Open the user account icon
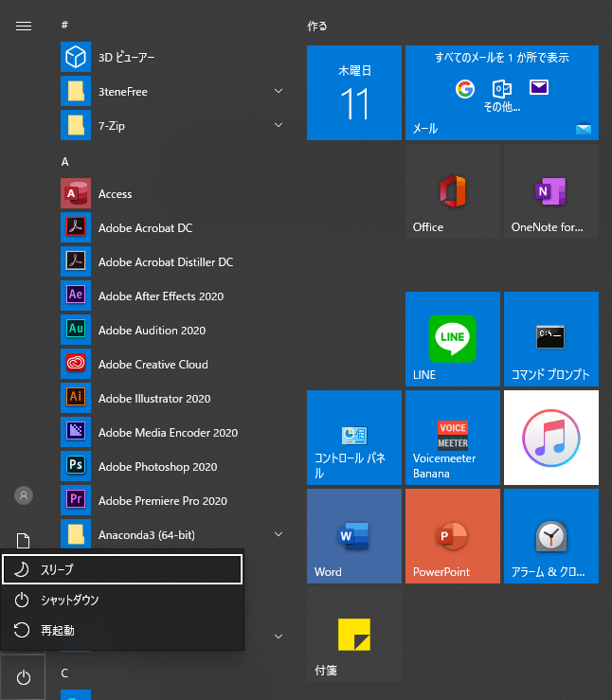612x700 pixels. point(24,495)
